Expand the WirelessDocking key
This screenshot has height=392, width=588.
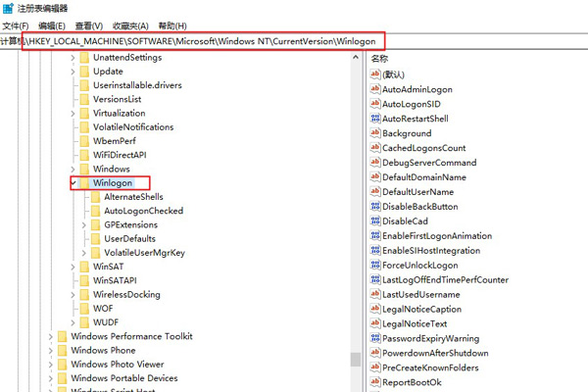click(73, 295)
